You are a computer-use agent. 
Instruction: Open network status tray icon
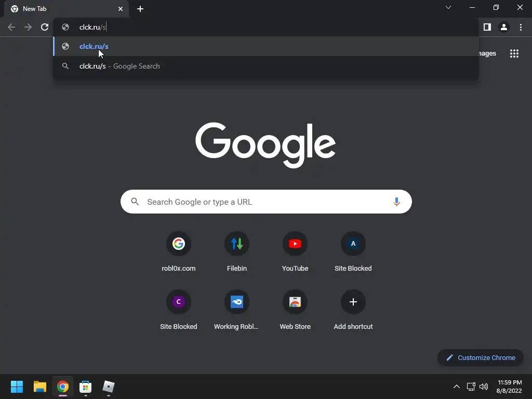click(x=471, y=387)
